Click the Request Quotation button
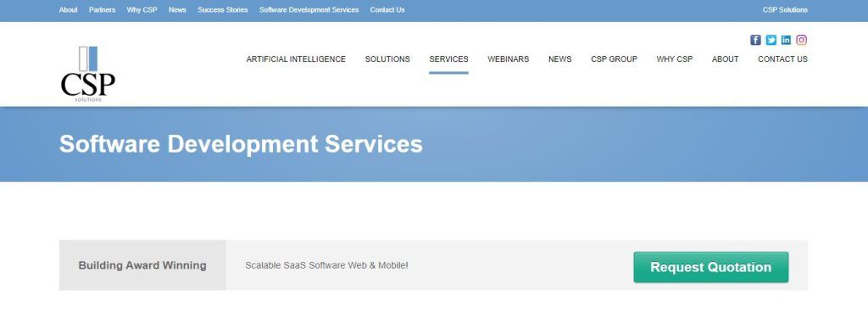 click(711, 267)
